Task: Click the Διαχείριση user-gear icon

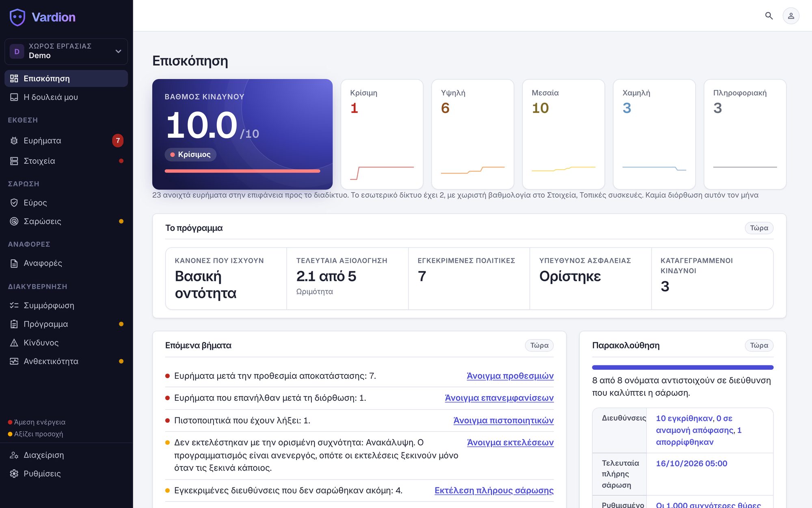Action: click(x=14, y=455)
